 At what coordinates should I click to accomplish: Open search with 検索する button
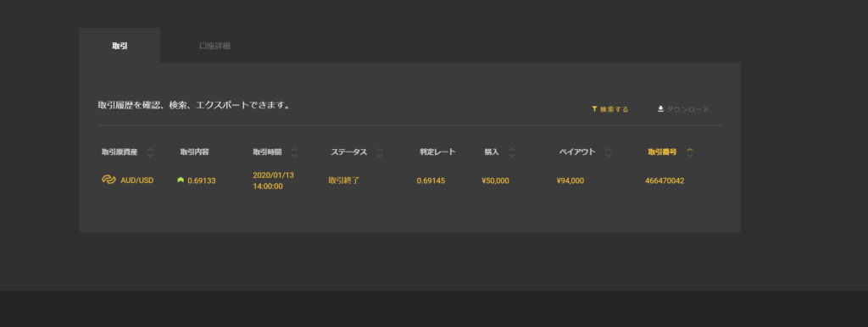(x=610, y=109)
